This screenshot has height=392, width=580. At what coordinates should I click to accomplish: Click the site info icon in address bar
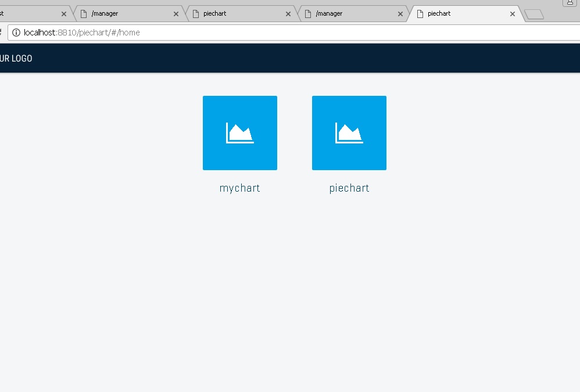[x=16, y=33]
